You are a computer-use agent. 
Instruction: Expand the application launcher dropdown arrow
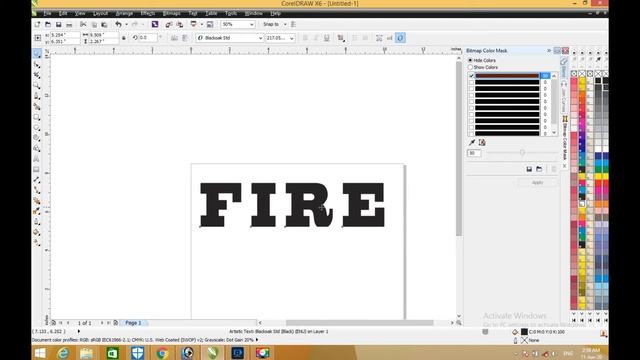pyautogui.click(x=201, y=24)
